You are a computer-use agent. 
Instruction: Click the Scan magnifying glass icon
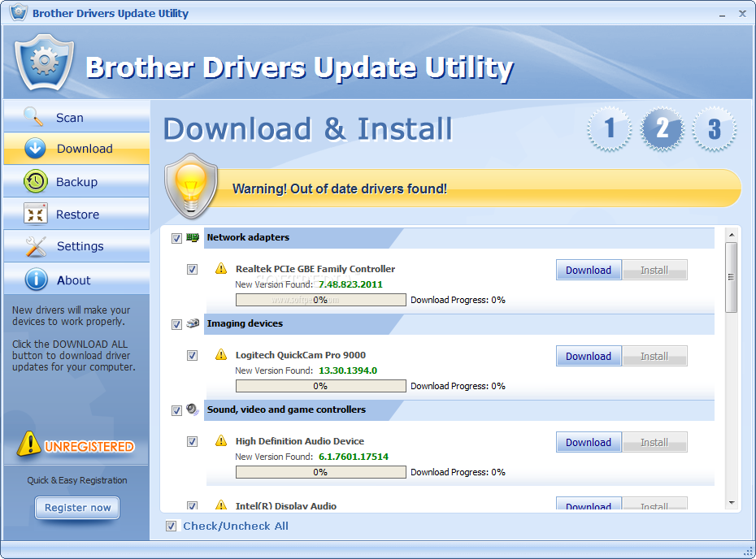[x=33, y=117]
